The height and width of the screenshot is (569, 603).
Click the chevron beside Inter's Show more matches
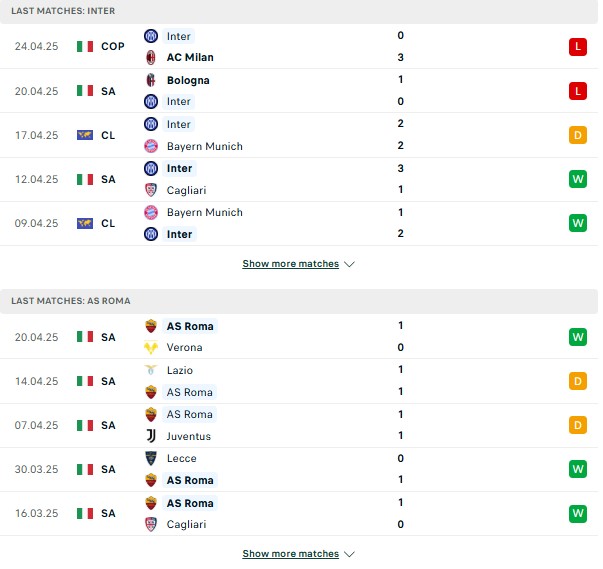tap(349, 264)
